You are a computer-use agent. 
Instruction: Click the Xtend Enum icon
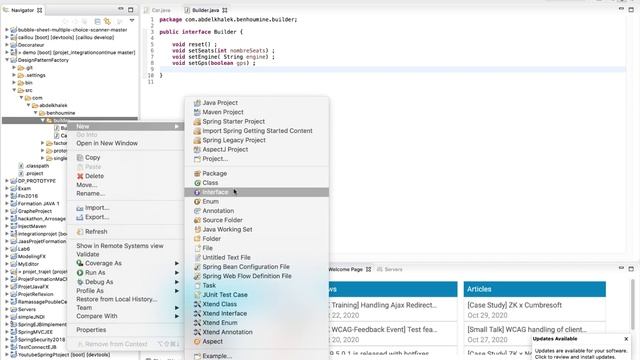coord(197,323)
